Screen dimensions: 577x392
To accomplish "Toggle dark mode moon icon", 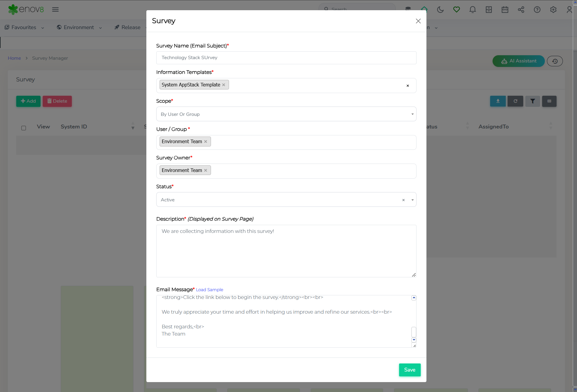I will tap(440, 10).
